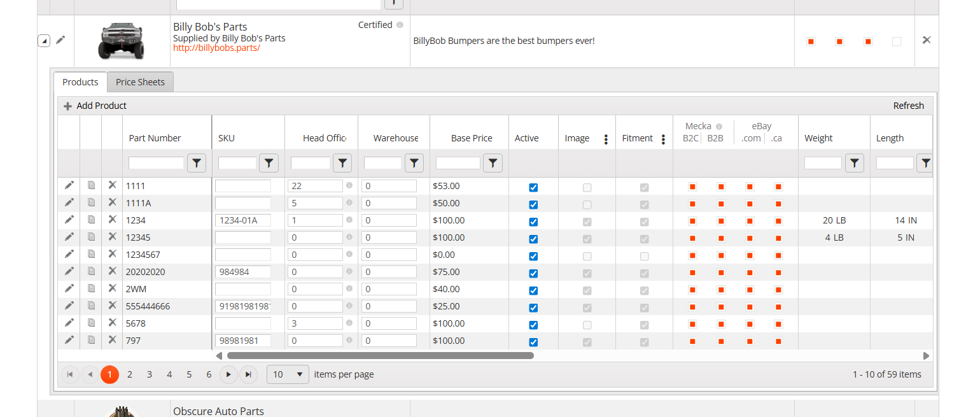The height and width of the screenshot is (417, 980).
Task: Edit part 797 with pencil icon
Action: tap(69, 340)
